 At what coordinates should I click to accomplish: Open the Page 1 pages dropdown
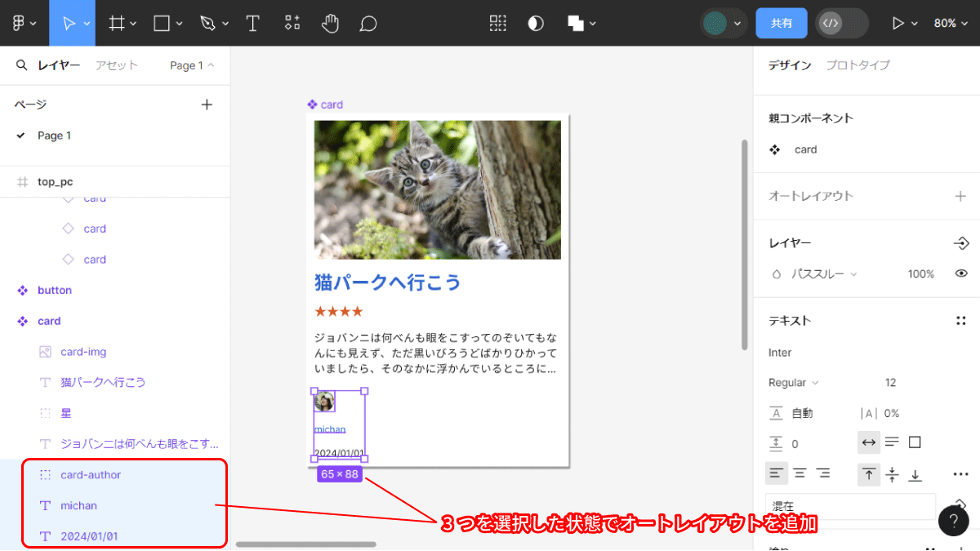(192, 65)
